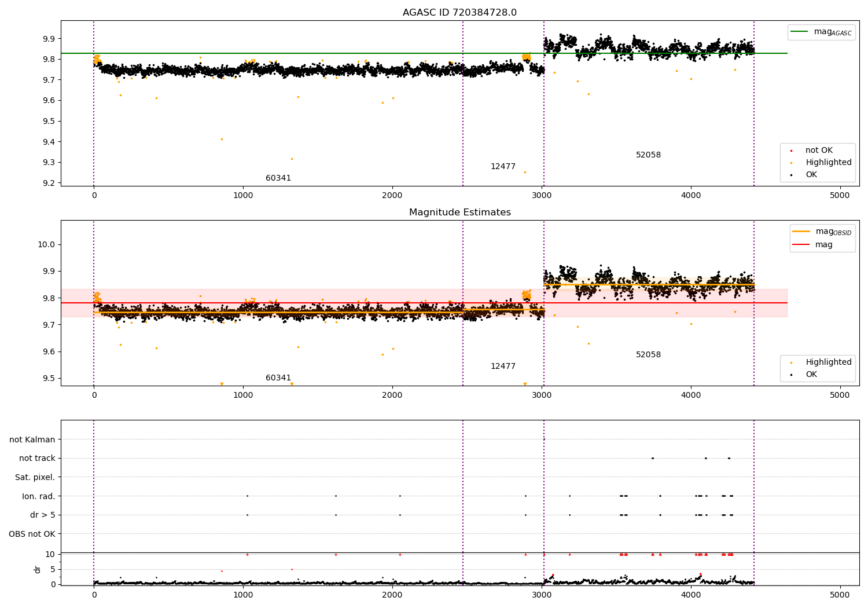Viewport: 868px width, 608px height.
Task: Click the title 'AGASC ID 720384728.0'
Action: [x=459, y=13]
